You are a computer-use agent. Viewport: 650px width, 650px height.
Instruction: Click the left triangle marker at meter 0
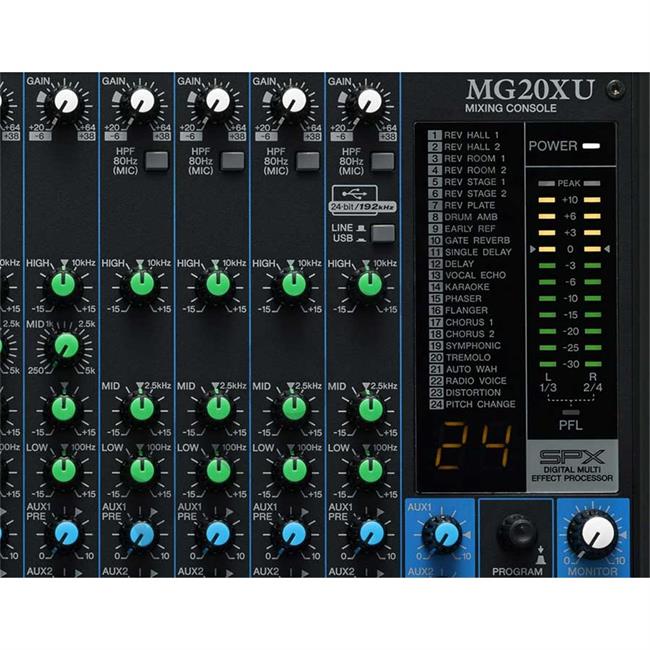pyautogui.click(x=532, y=249)
